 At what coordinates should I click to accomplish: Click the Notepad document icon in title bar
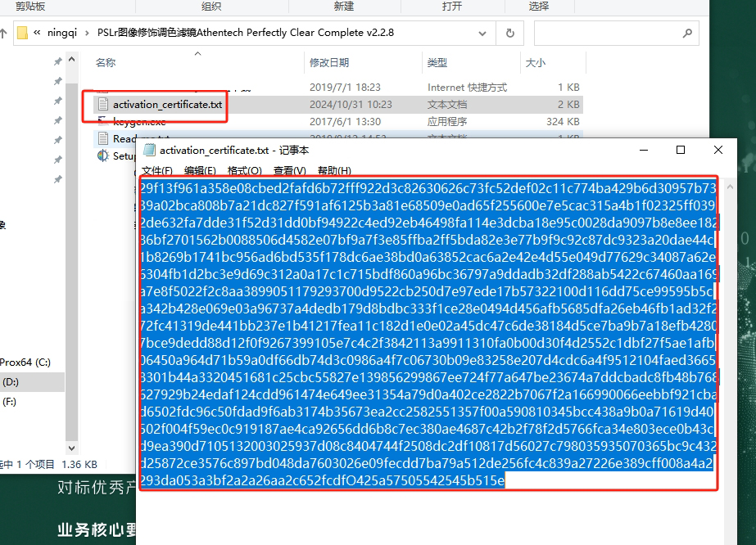150,151
